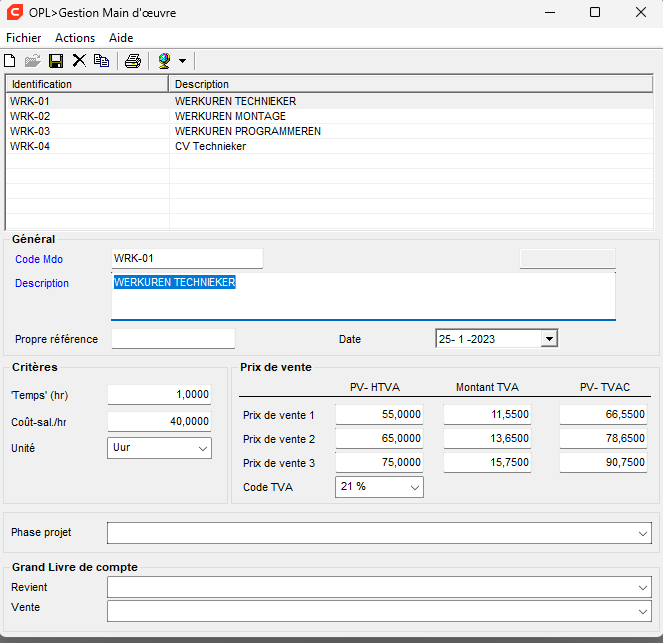The width and height of the screenshot is (663, 643).
Task: Click the Propre référence input field
Action: tap(173, 339)
